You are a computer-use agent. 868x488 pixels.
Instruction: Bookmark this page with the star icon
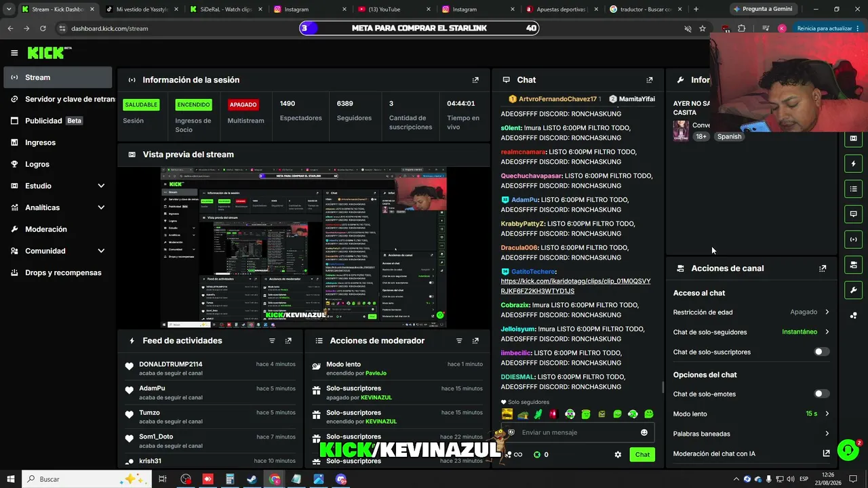pyautogui.click(x=703, y=28)
